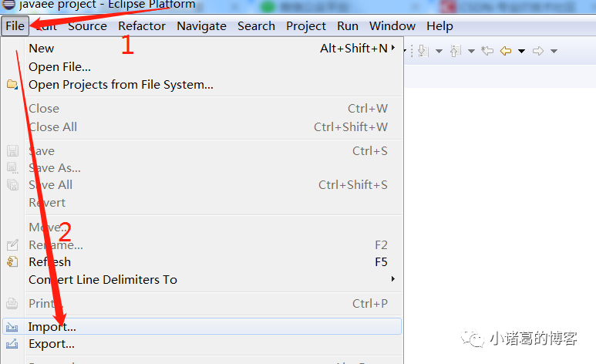Image resolution: width=596 pixels, height=364 pixels.
Task: Click the Last Edit Location icon
Action: pos(487,51)
